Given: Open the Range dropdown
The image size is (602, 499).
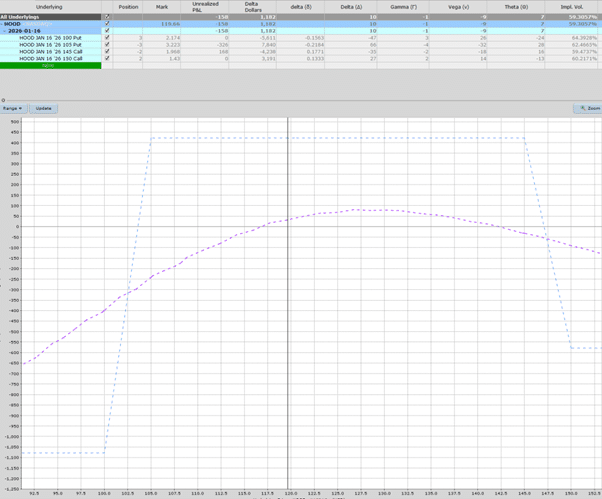Looking at the screenshot, I should tap(13, 108).
